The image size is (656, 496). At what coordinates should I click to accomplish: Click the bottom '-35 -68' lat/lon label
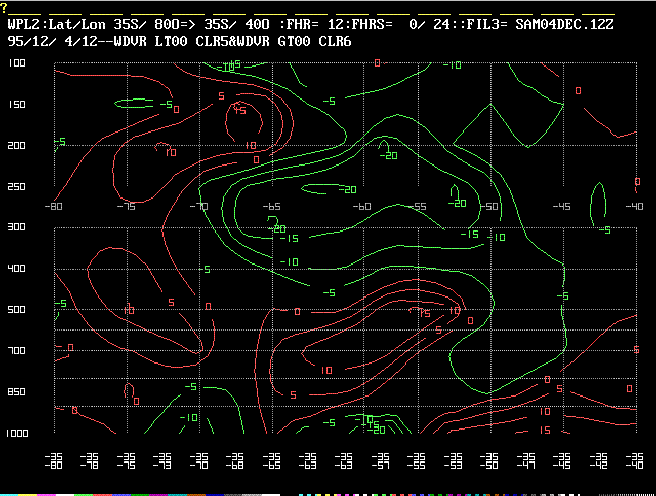tap(235, 460)
